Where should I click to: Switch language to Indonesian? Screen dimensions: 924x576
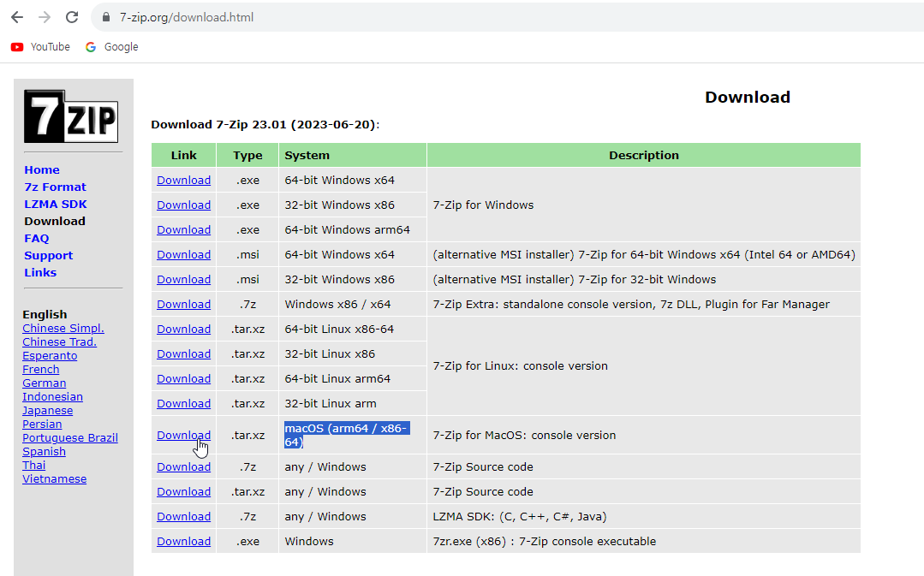[52, 396]
